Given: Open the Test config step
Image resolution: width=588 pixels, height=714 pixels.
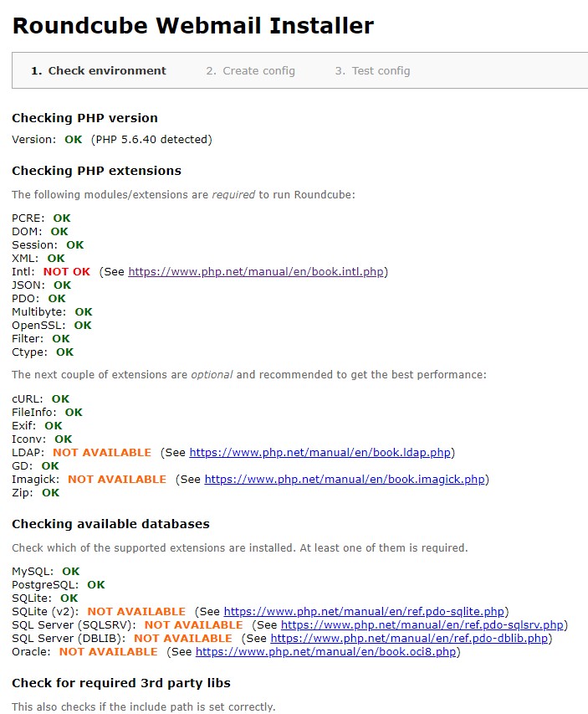Looking at the screenshot, I should (x=372, y=71).
